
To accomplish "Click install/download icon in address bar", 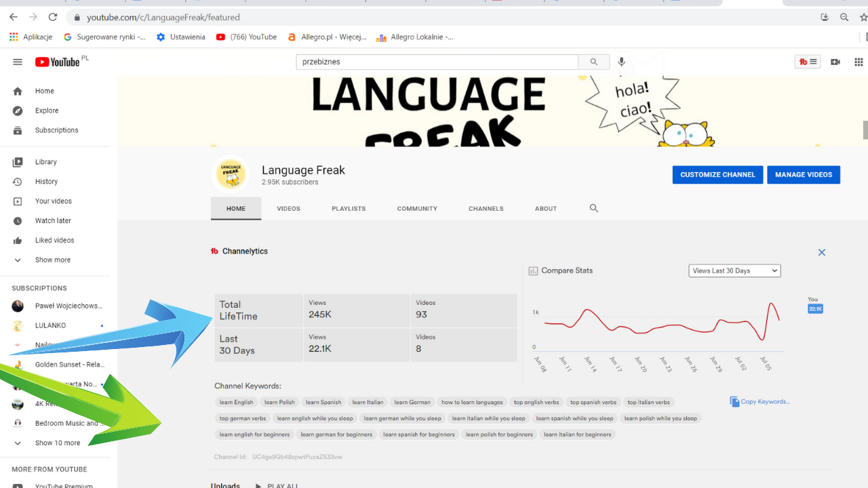I will 825,17.
